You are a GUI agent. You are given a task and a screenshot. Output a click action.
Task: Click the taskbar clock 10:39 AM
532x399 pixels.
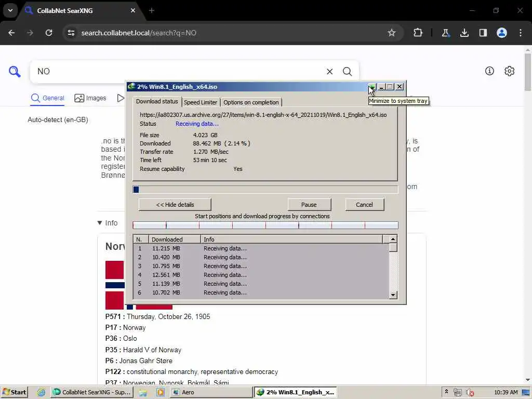click(506, 392)
